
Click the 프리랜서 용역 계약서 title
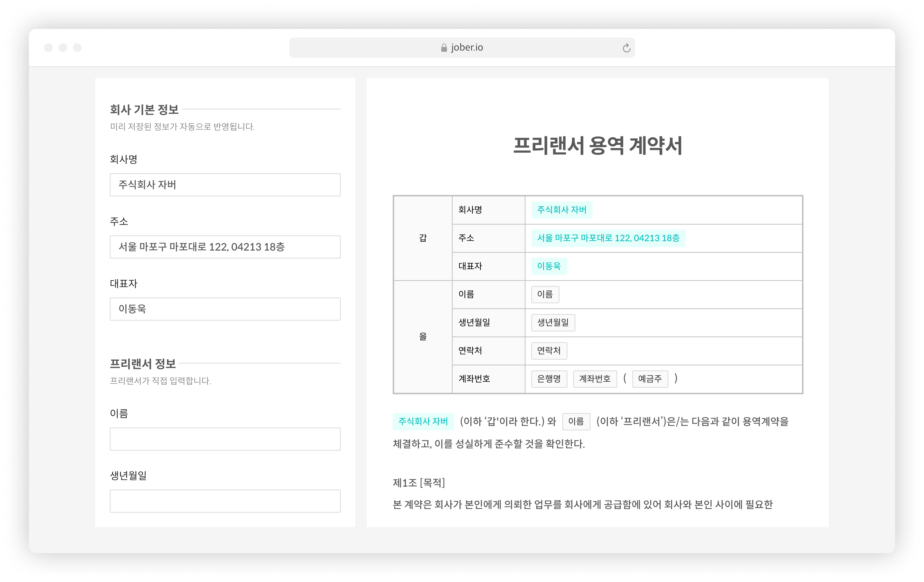pyautogui.click(x=597, y=146)
